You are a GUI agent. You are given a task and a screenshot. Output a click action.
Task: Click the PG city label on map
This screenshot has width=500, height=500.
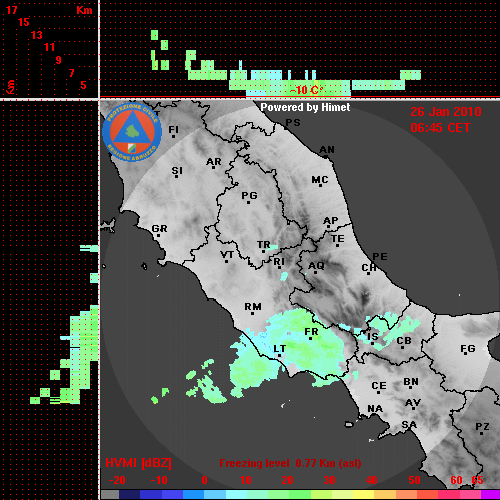pyautogui.click(x=249, y=195)
